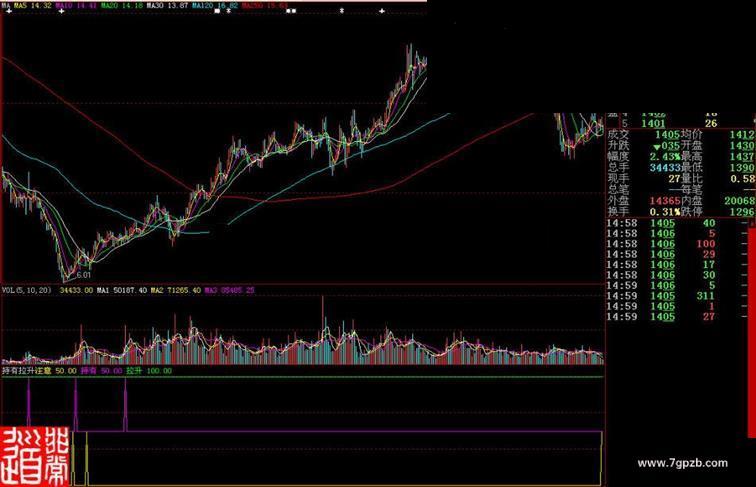756x487 pixels.
Task: Select the MA5 14.32 moving average label
Action: [33, 6]
